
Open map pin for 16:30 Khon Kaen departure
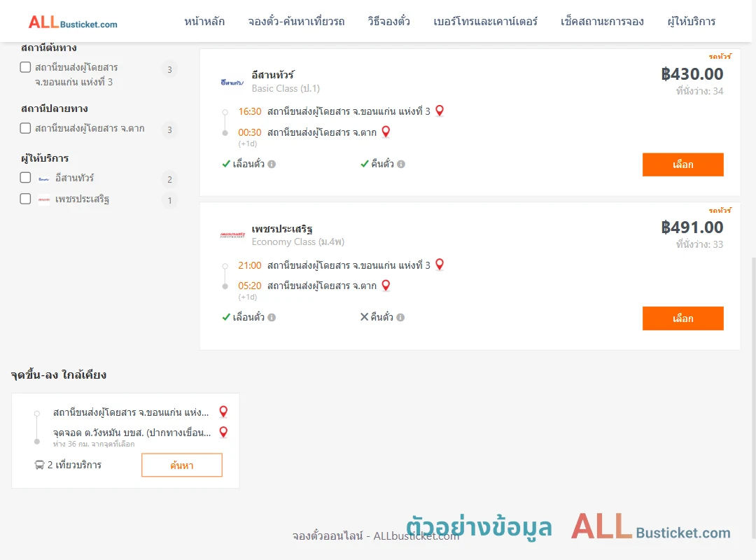pos(440,111)
